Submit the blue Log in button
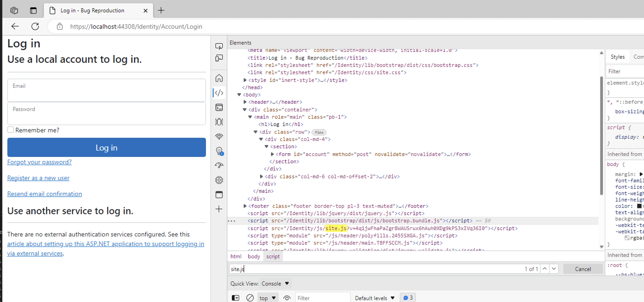The height and width of the screenshot is (302, 644). 107,147
